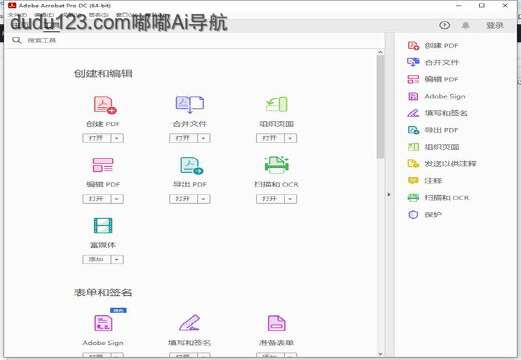Expand the dropdown arrow under 创建 PDF

117,138
